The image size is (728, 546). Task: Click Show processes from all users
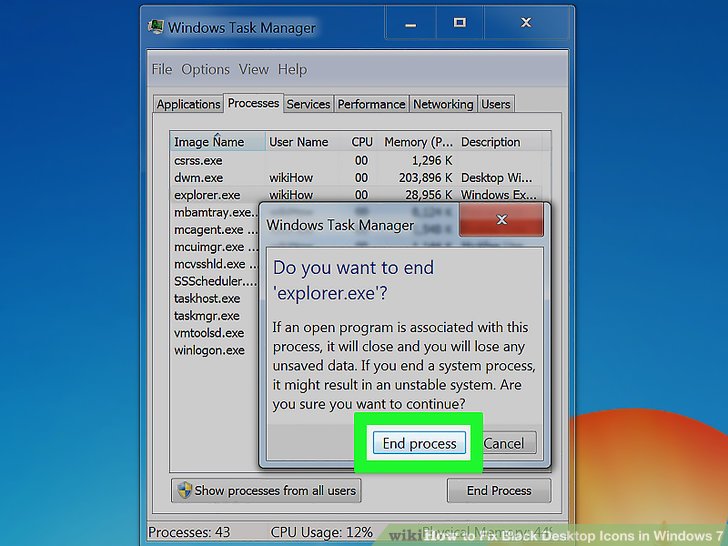coord(266,490)
